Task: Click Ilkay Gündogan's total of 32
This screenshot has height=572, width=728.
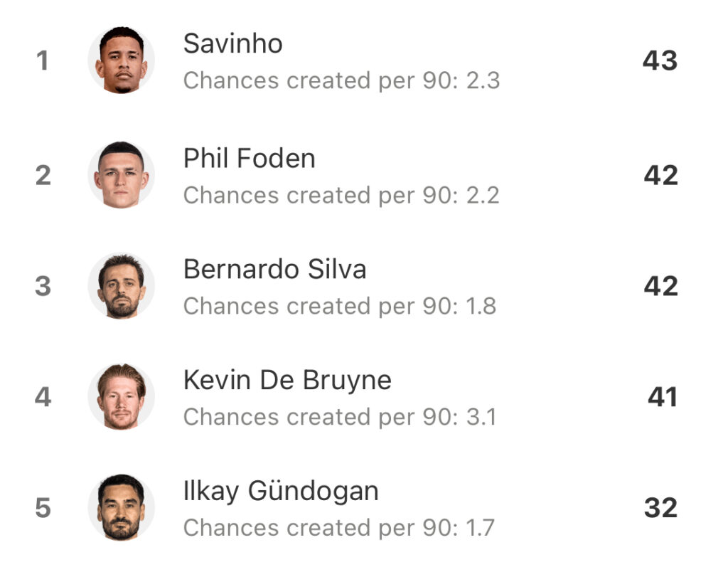Action: [x=660, y=507]
